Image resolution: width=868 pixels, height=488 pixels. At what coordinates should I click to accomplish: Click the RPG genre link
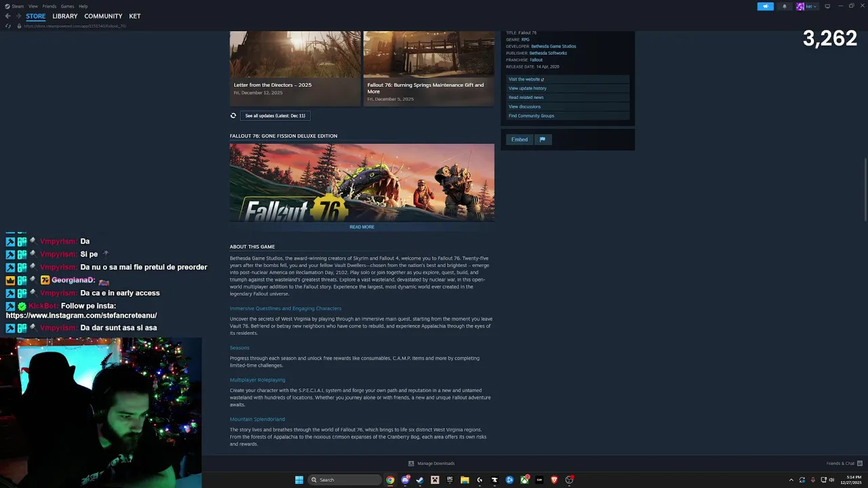pyautogui.click(x=526, y=40)
